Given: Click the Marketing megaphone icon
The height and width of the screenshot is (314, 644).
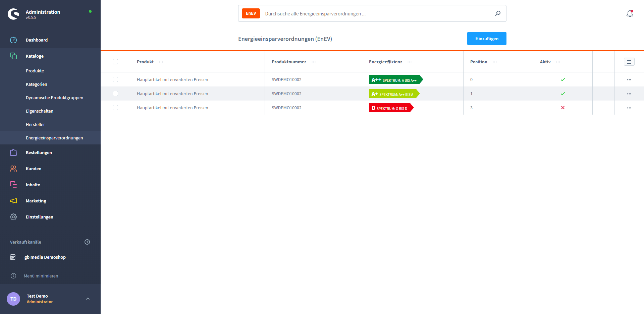Looking at the screenshot, I should click(13, 201).
